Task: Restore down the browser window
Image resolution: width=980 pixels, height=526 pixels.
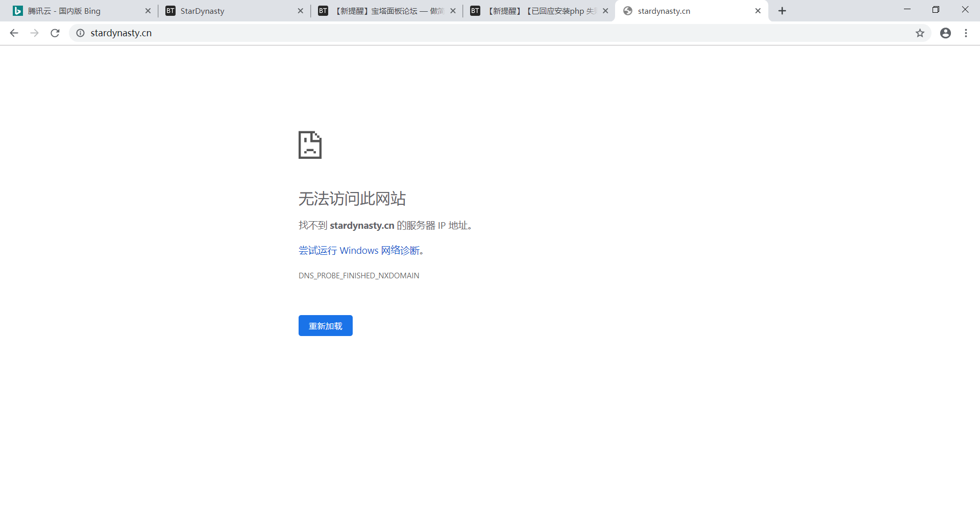Action: (936, 10)
